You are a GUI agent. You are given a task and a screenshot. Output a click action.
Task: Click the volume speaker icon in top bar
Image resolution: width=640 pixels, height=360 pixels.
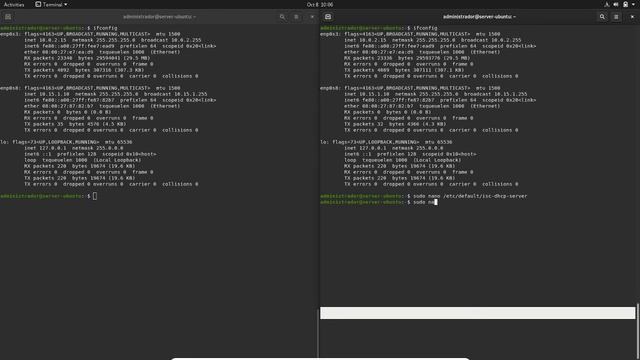(x=616, y=4)
